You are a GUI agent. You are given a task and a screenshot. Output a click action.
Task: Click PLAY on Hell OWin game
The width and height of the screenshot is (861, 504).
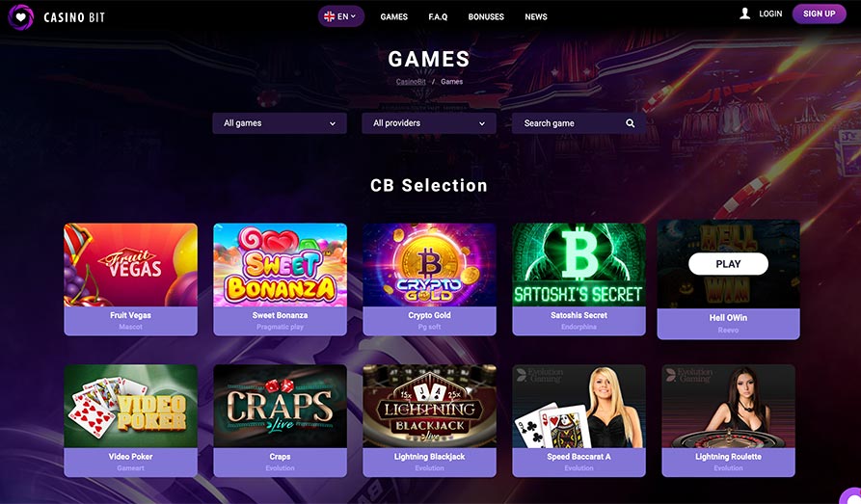click(728, 264)
